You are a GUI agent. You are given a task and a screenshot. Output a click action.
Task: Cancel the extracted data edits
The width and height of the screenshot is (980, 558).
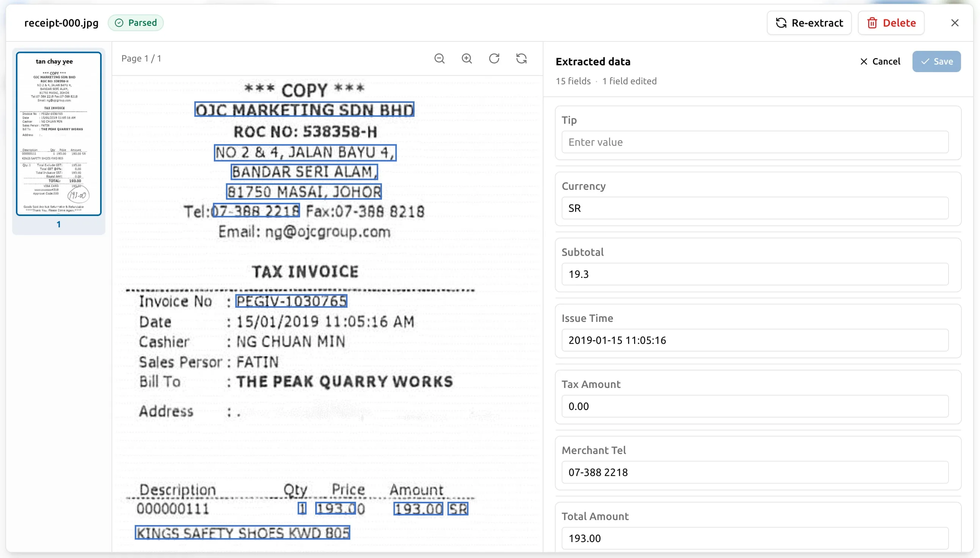(x=880, y=61)
